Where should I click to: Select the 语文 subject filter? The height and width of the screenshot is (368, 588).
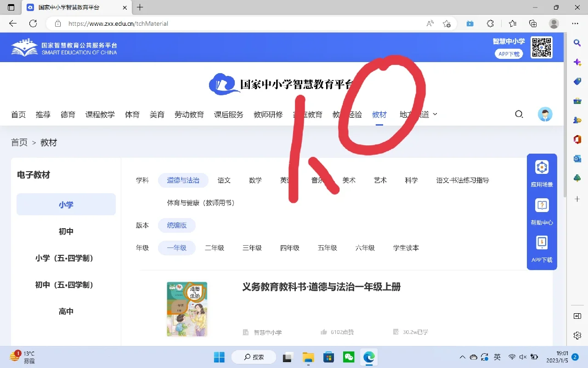tap(224, 180)
